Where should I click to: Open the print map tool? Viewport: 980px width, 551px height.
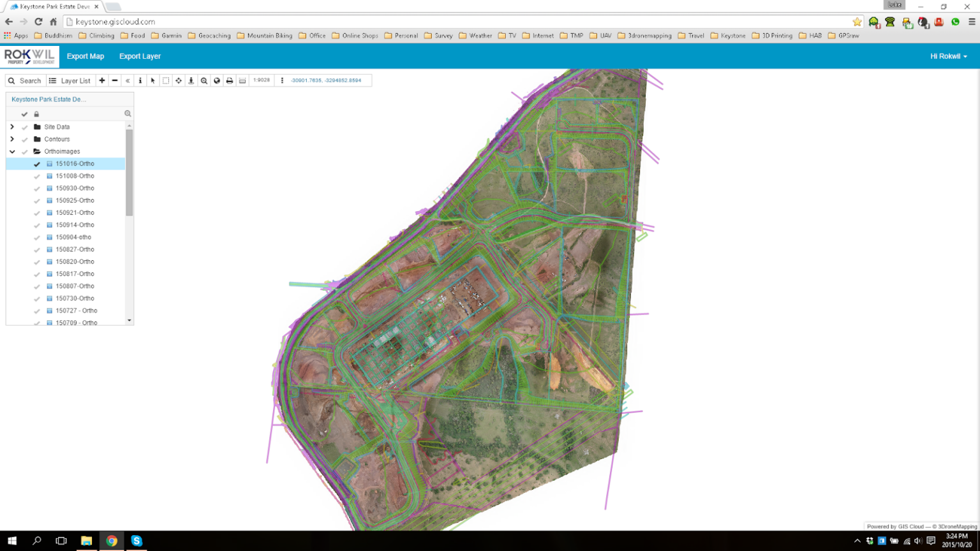230,80
